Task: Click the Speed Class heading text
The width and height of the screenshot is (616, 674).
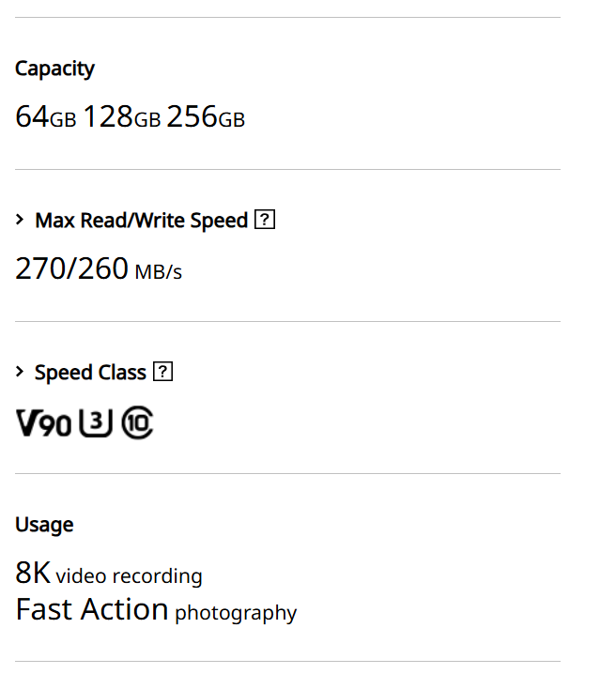Action: pyautogui.click(x=90, y=373)
